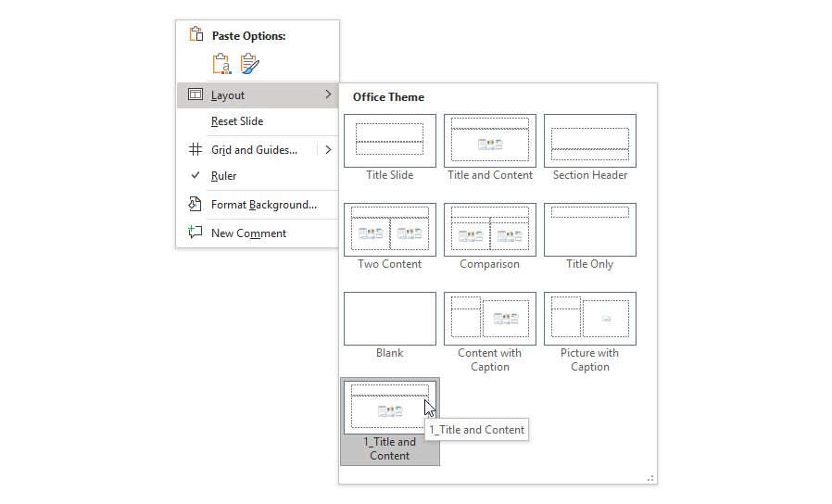Viewport: 832px width, 504px height.
Task: Click the New Comment icon
Action: 195,233
